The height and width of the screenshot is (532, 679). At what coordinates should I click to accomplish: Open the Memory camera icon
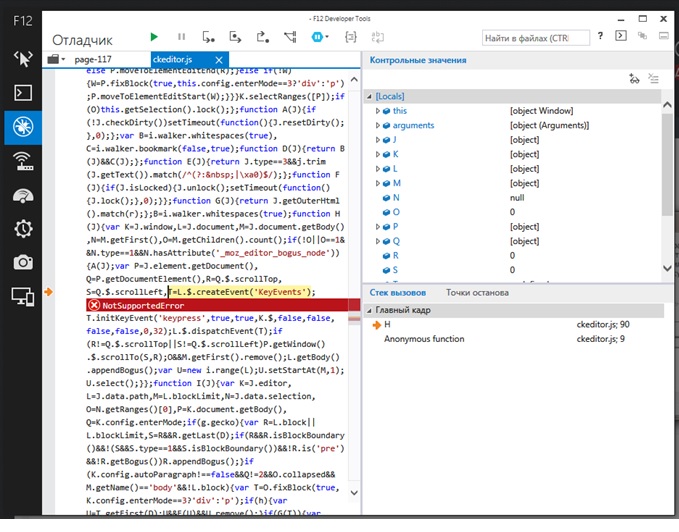click(23, 262)
